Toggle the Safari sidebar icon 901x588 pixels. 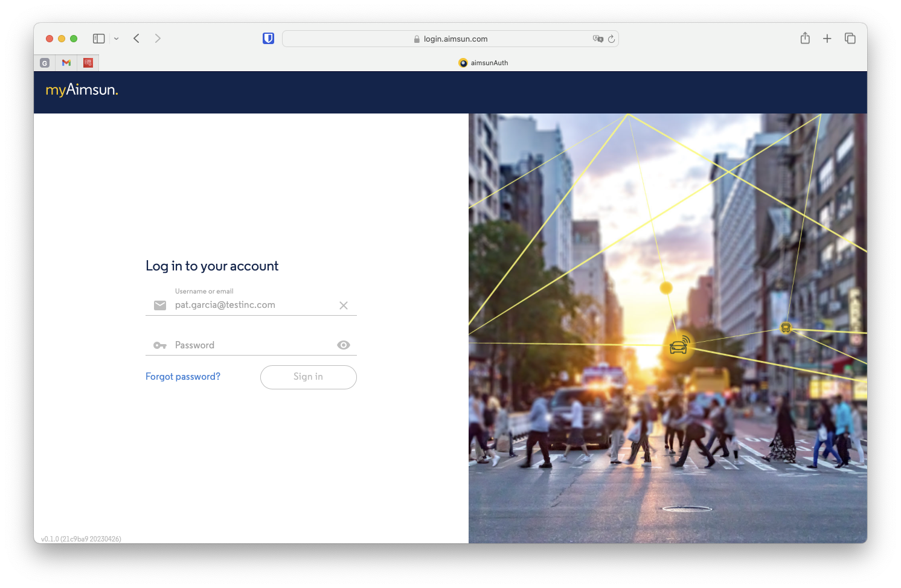[x=98, y=38]
